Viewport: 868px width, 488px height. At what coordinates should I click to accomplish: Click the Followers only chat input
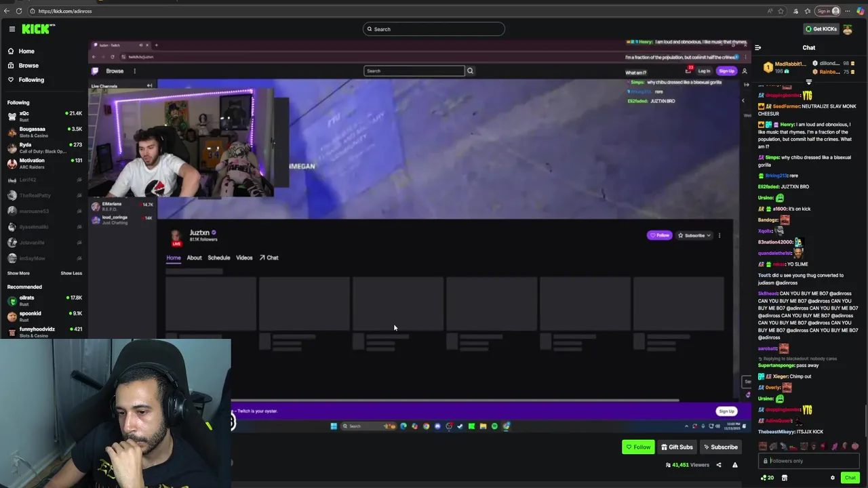810,461
